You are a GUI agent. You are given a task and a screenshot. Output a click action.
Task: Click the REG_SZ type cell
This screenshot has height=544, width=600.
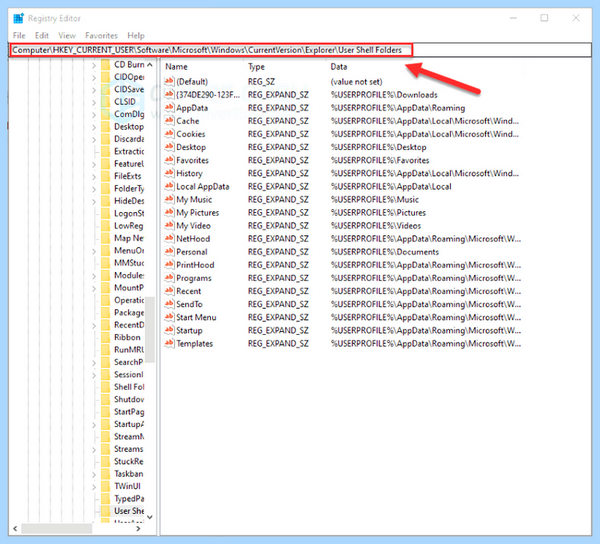point(261,81)
